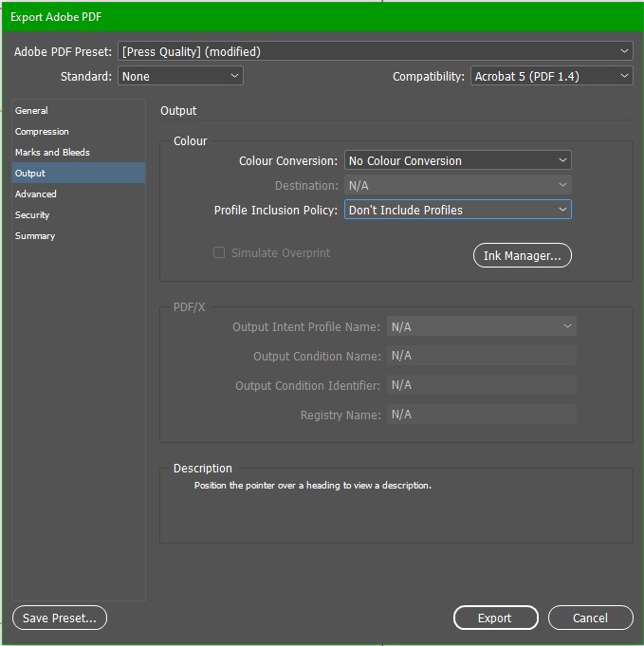Click the Export Adobe PDF title bar
The image size is (644, 646).
322,17
